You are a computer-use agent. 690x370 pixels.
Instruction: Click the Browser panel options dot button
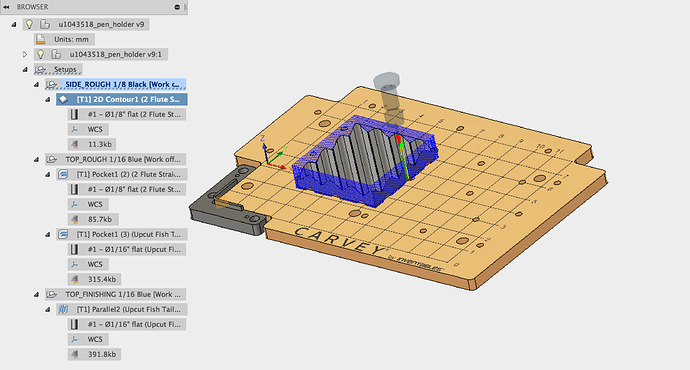177,7
